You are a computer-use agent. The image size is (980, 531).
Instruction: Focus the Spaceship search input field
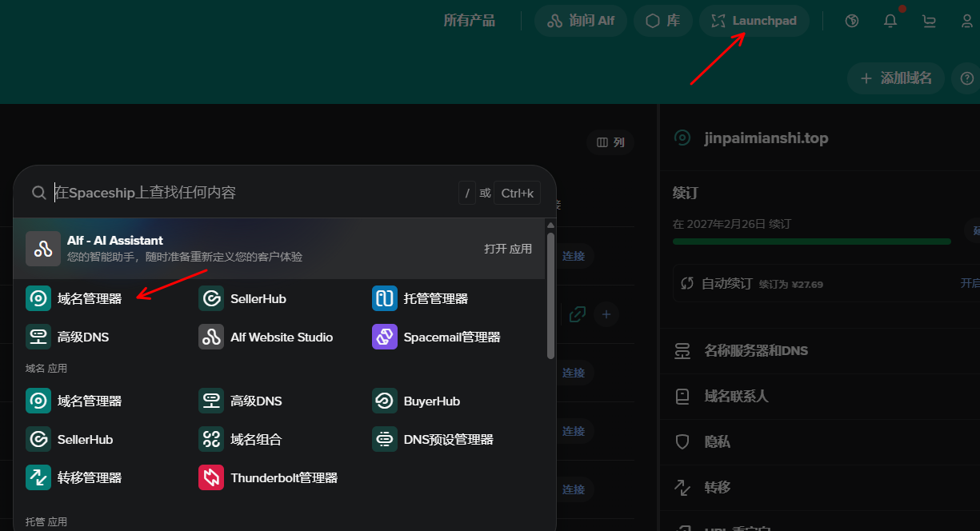click(240, 193)
